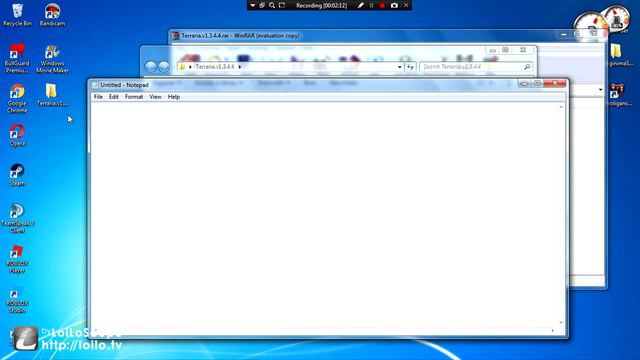Open the Recycle Bin desktop icon
Image resolution: width=640 pixels, height=360 pixels.
coord(17,14)
